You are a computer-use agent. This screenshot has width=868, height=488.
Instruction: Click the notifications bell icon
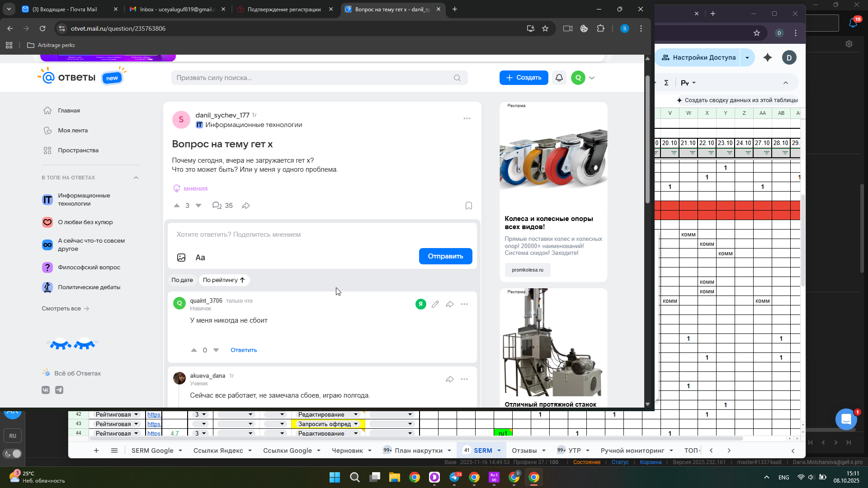[x=559, y=78]
